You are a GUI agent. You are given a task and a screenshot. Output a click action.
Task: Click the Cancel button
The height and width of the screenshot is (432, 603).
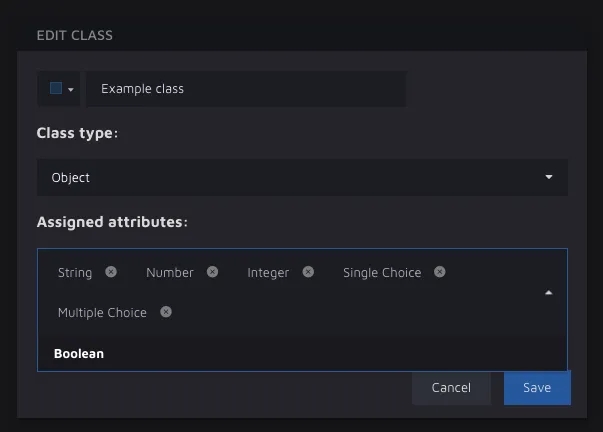coord(451,387)
